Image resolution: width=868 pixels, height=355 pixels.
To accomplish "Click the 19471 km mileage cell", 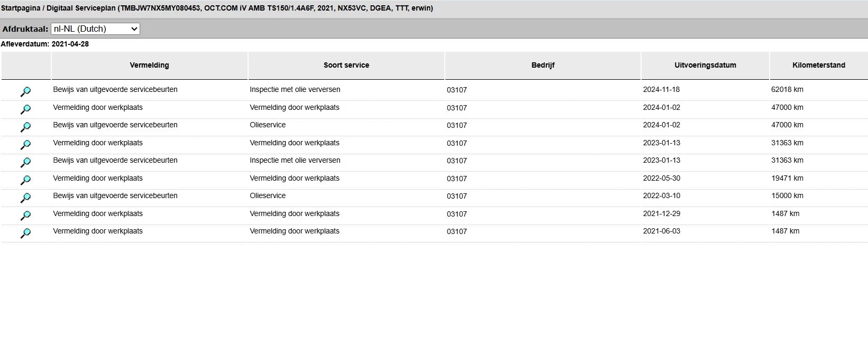I will (x=787, y=178).
